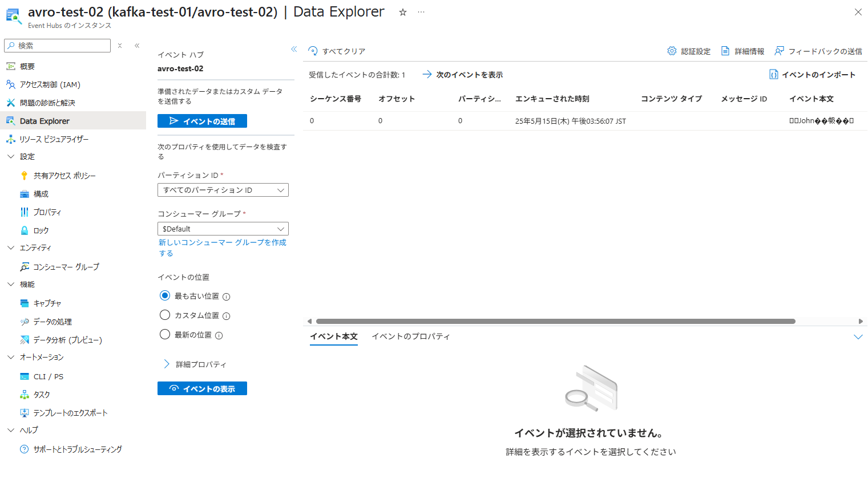Open the more options ellipsis in header
This screenshot has height=483, width=868.
tap(421, 12)
